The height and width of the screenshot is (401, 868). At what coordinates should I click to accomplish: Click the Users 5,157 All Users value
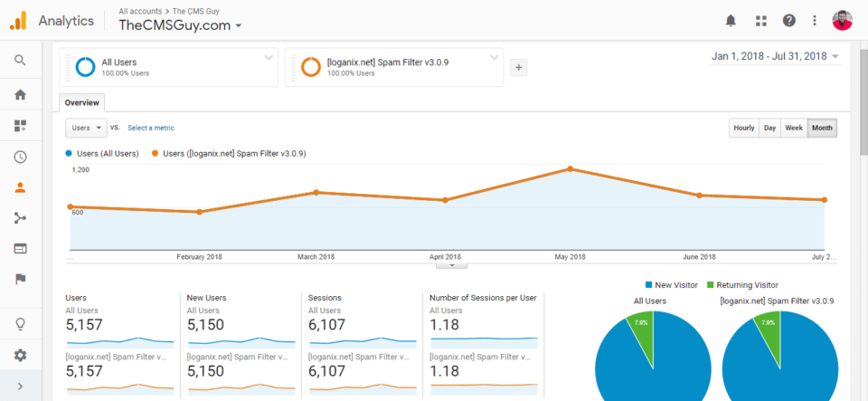click(84, 325)
